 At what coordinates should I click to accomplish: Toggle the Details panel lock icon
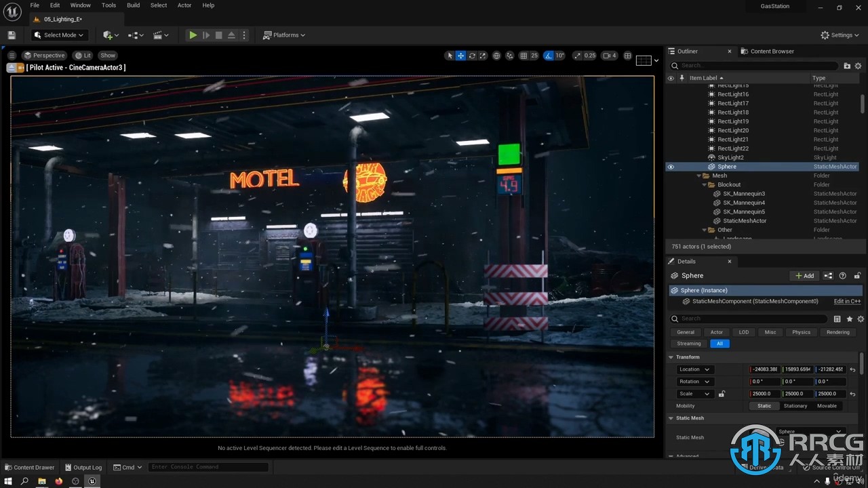click(x=857, y=276)
